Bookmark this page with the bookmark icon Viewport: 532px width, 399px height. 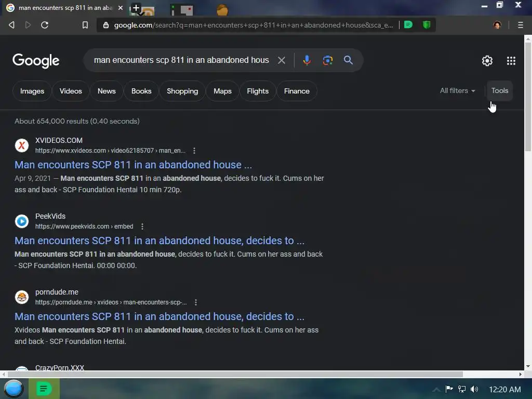85,25
